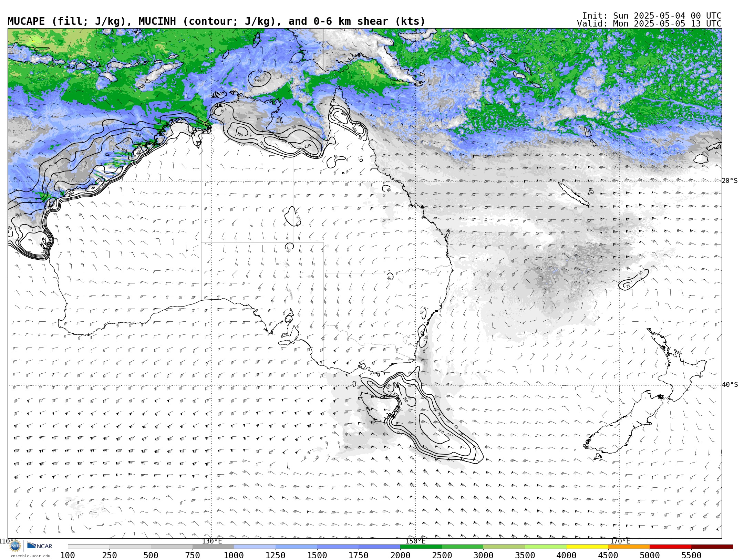
Task: Select the map title starting with MUCAPE
Action: (x=216, y=21)
